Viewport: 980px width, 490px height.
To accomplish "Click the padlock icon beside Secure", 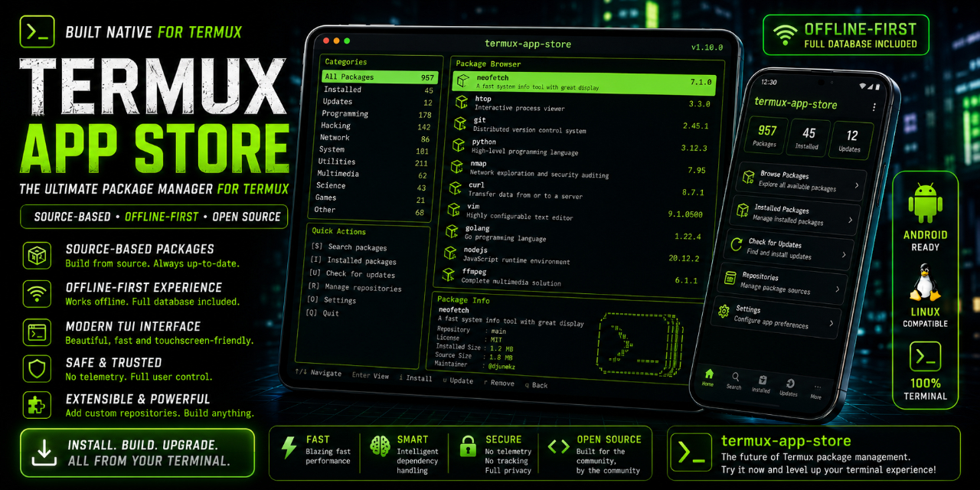I will [x=468, y=447].
